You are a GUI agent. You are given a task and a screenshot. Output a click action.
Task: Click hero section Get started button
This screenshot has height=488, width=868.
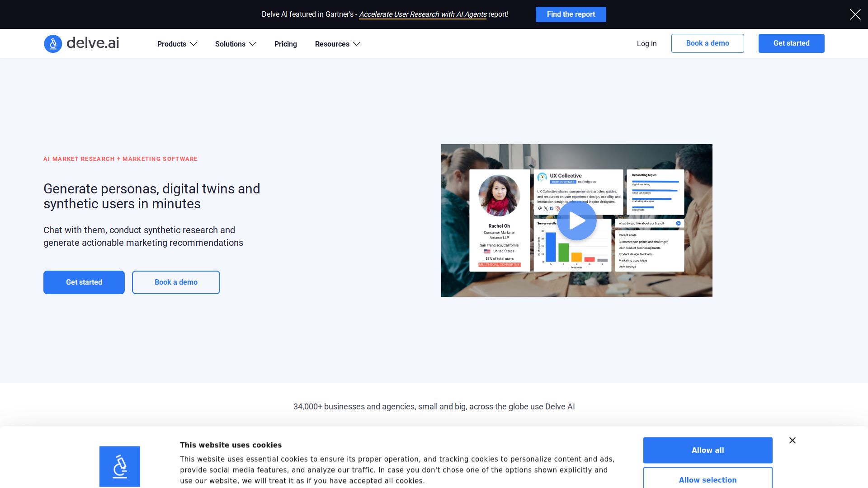tap(84, 282)
